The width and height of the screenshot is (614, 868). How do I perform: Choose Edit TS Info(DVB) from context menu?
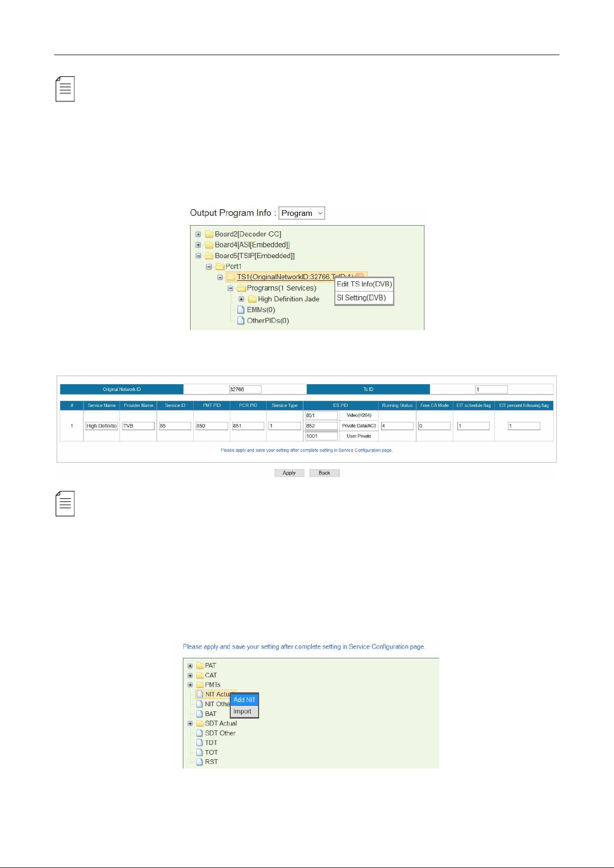[x=364, y=284]
